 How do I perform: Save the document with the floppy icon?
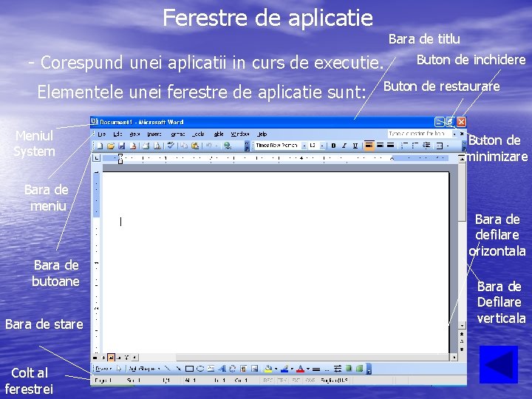[121, 146]
